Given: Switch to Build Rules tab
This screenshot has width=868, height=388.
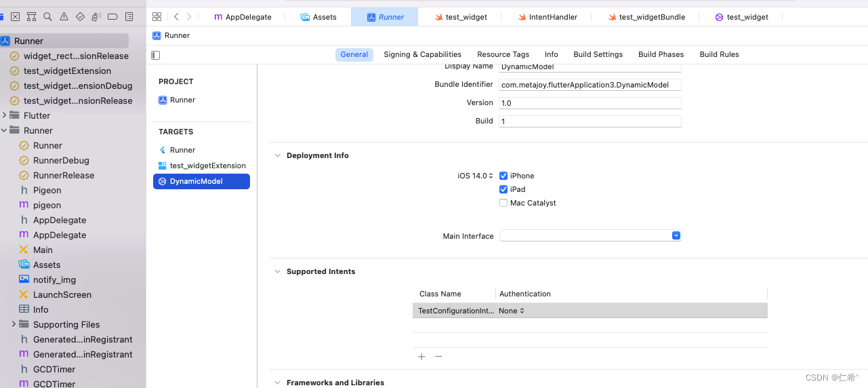Looking at the screenshot, I should tap(719, 54).
